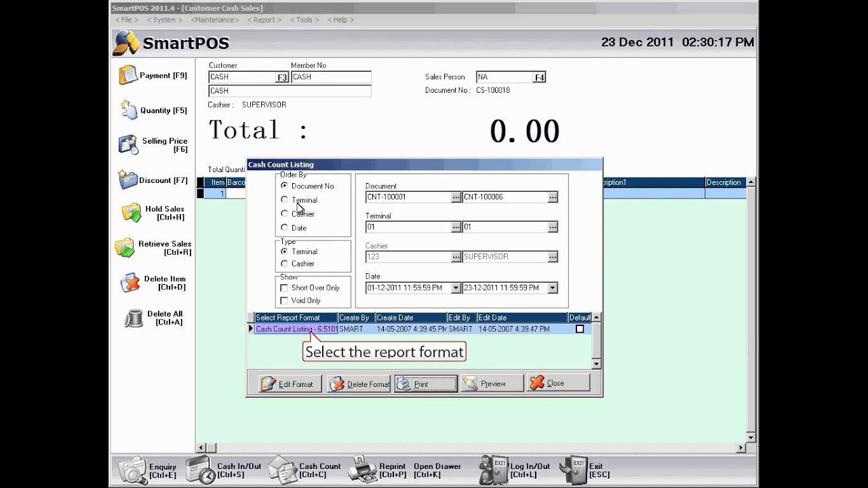Open Cash In/Out icon

tap(201, 470)
